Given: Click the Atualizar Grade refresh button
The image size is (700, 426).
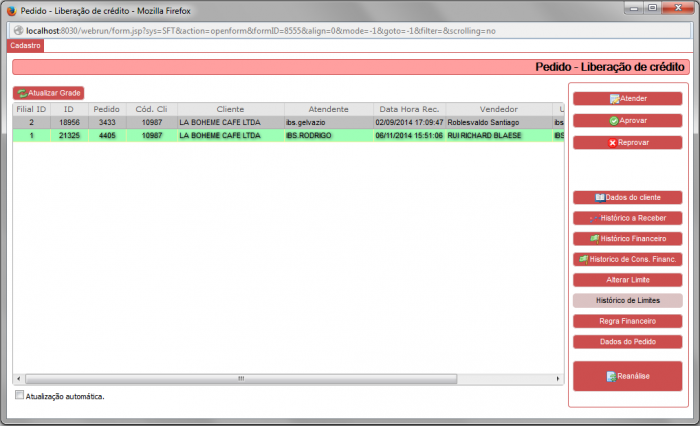Looking at the screenshot, I should [x=48, y=93].
